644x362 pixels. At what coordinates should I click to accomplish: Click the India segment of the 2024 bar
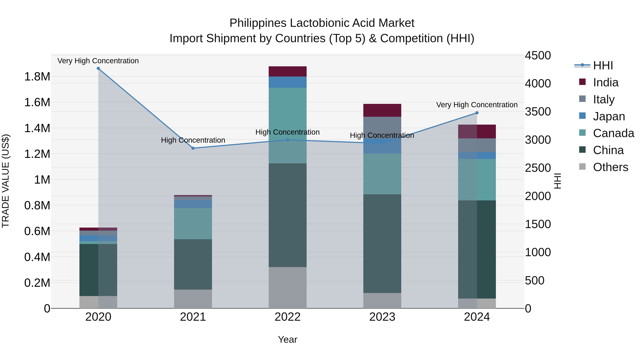[477, 131]
